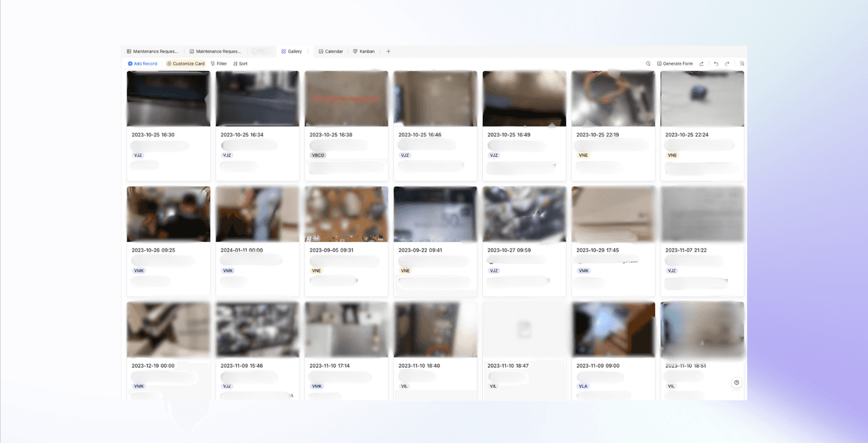The height and width of the screenshot is (443, 868).
Task: Click the date text 2023-12-19 00:00
Action: point(153,366)
